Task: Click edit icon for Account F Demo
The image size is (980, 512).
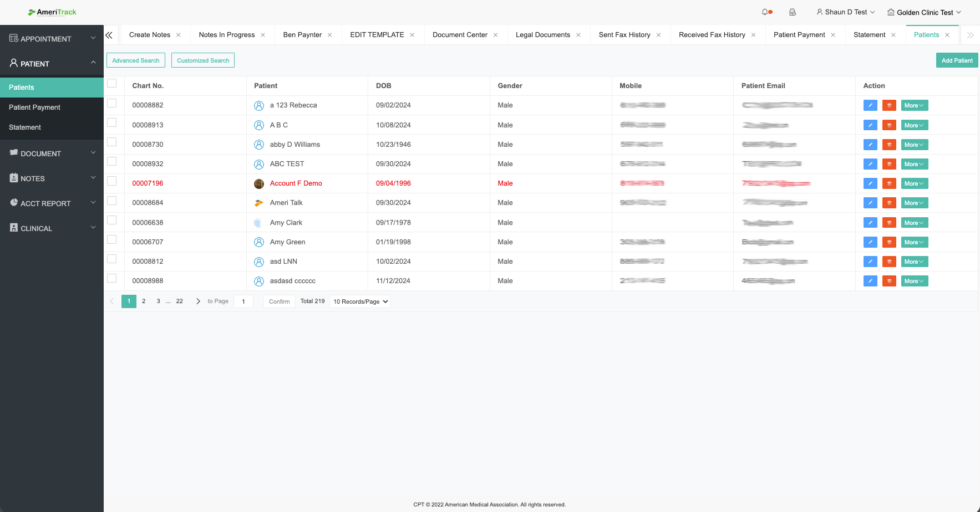Action: pos(870,183)
